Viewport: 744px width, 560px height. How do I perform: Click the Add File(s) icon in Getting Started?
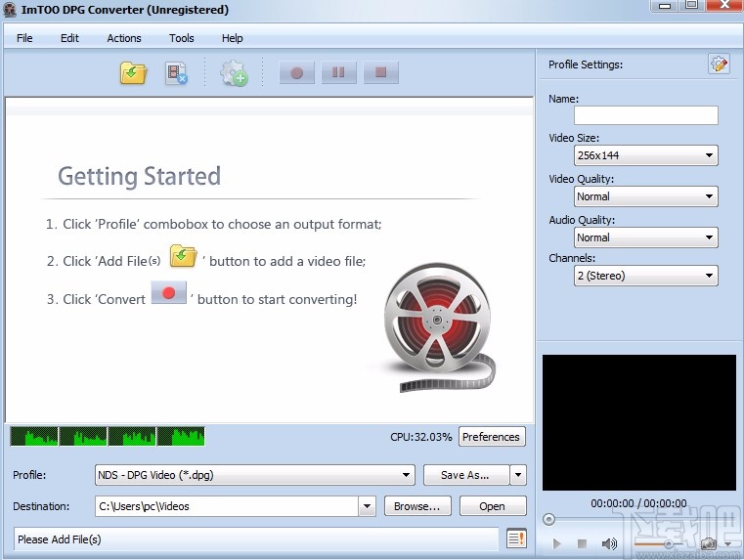pyautogui.click(x=183, y=256)
